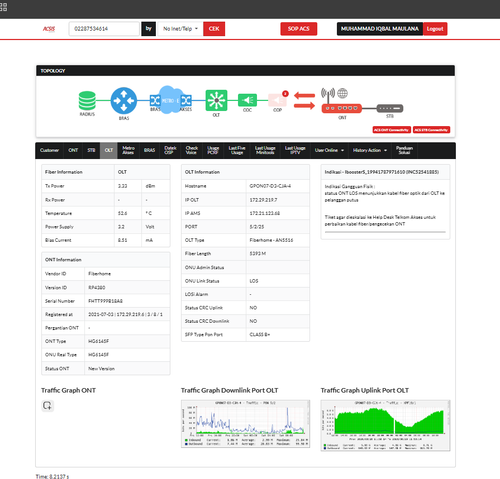Click the black 'by' label button
The height and width of the screenshot is (479, 500).
tap(148, 29)
